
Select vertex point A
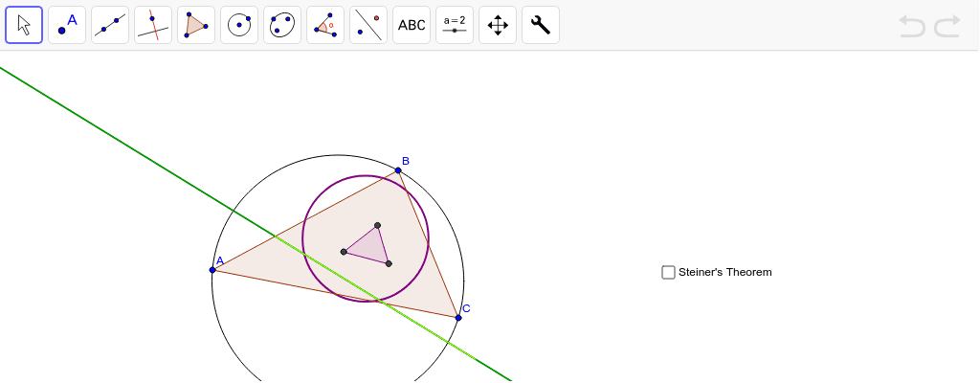point(212,270)
